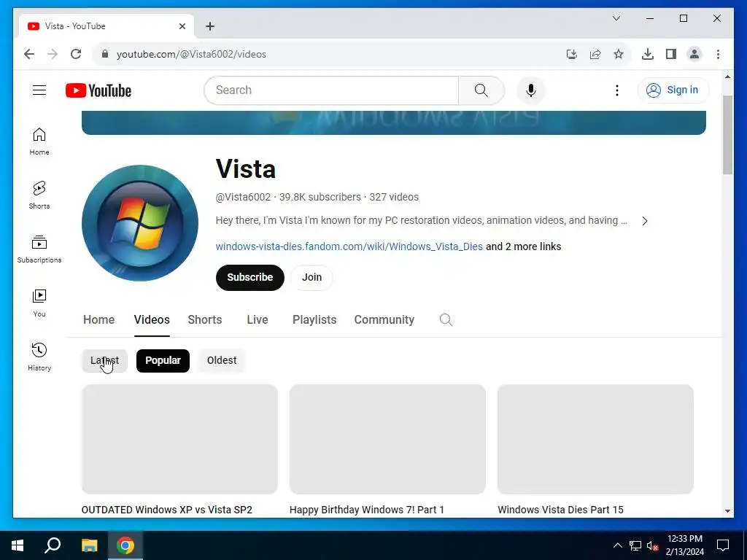Open the notification center icon
This screenshot has width=747, height=560.
723,545
